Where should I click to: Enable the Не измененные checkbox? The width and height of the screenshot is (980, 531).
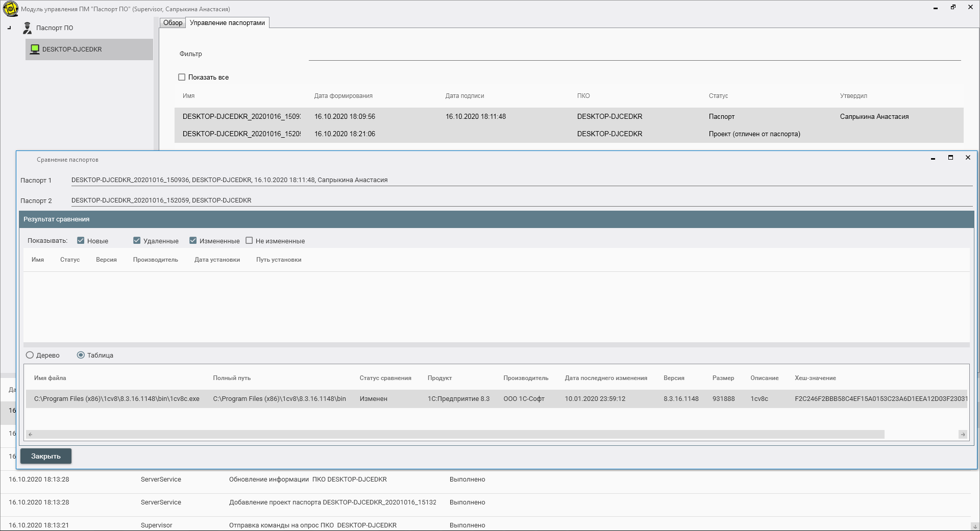pyautogui.click(x=249, y=241)
